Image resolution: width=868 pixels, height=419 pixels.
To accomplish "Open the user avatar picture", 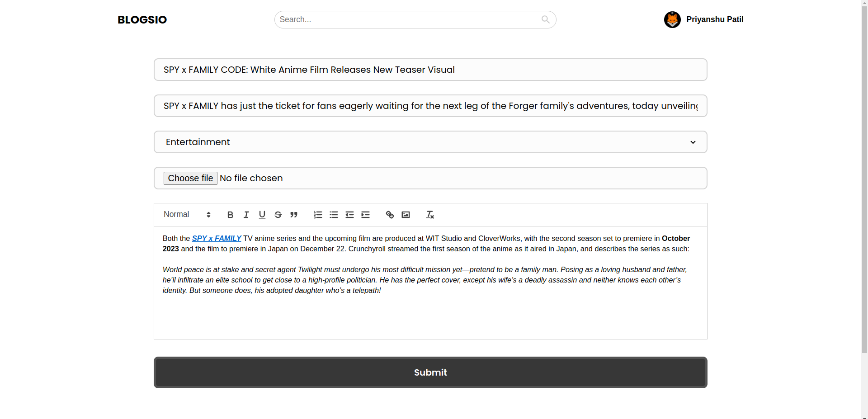I will [672, 19].
